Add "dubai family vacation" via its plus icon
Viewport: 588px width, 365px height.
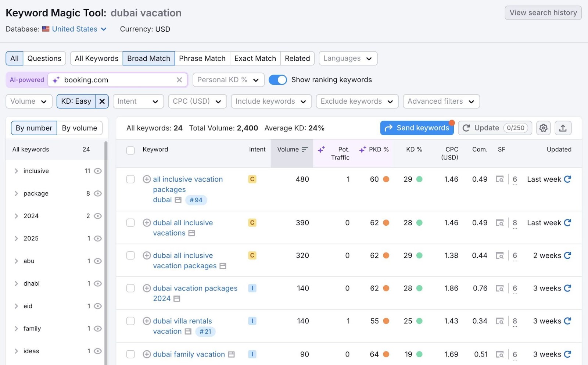pyautogui.click(x=147, y=354)
